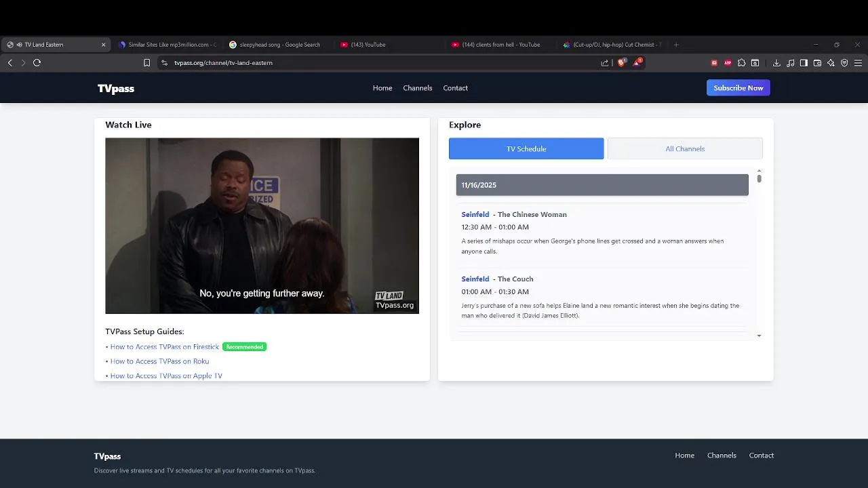Image resolution: width=868 pixels, height=488 pixels.
Task: Click the footer TVpass title
Action: [107, 456]
